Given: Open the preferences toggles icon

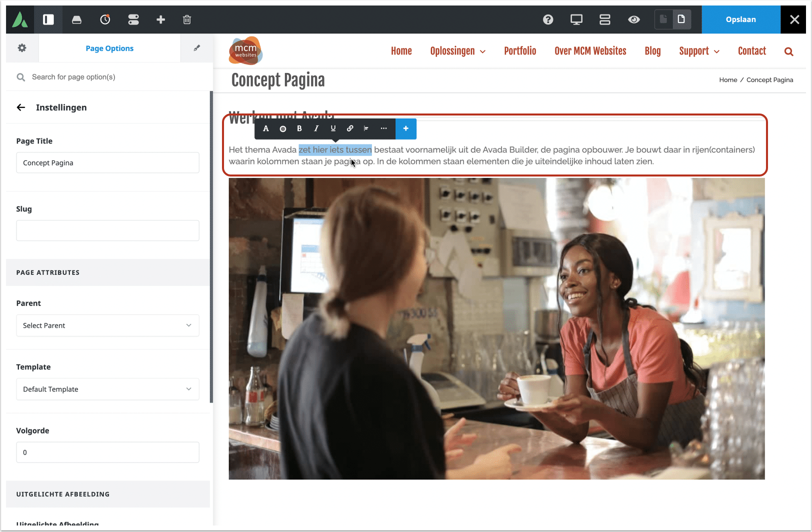Looking at the screenshot, I should point(133,19).
